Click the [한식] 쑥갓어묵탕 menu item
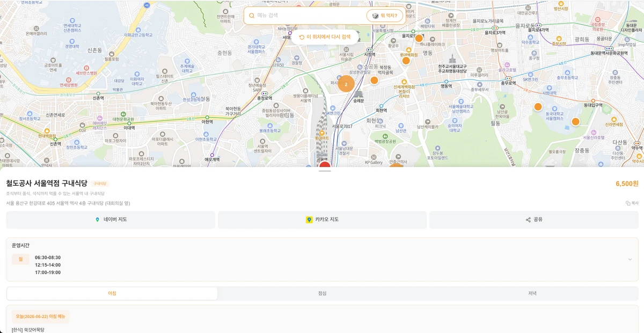 (28, 330)
